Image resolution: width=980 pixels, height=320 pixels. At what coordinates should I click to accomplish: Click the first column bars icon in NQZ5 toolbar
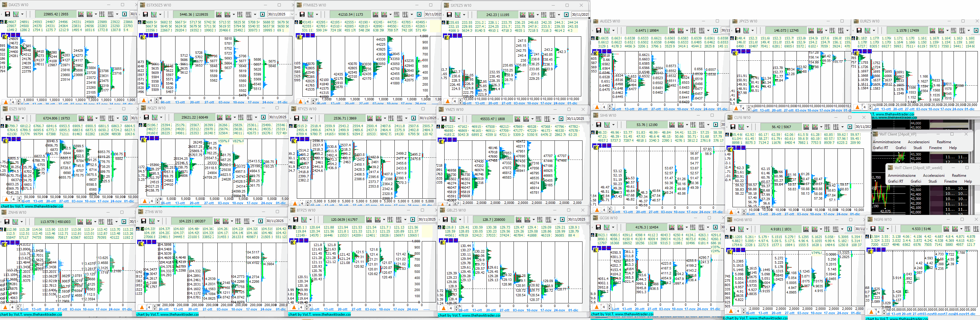tap(241, 117)
